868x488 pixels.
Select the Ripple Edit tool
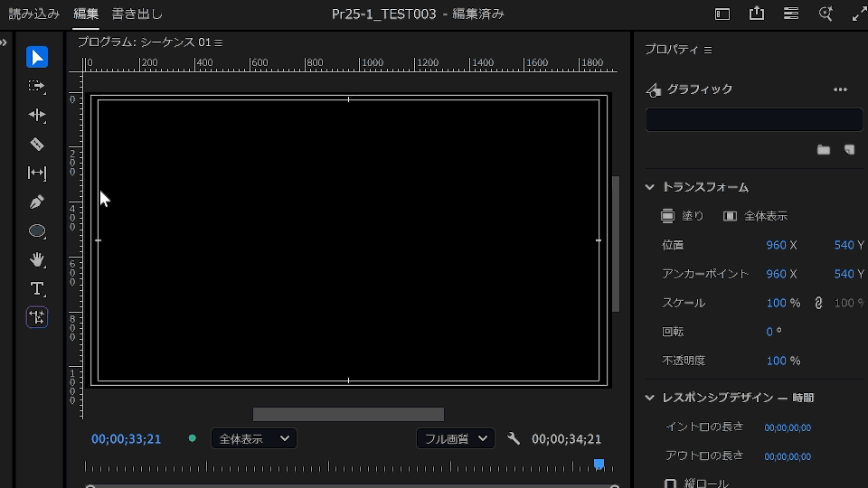pyautogui.click(x=37, y=115)
